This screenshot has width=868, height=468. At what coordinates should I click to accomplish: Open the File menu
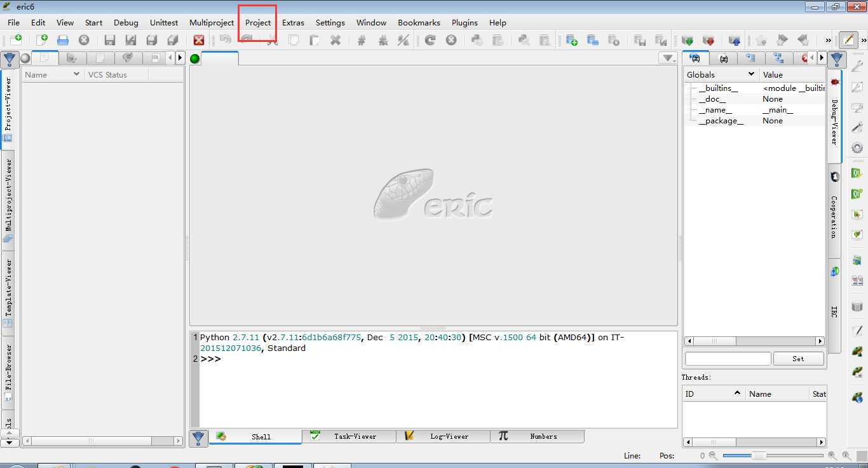[x=13, y=22]
